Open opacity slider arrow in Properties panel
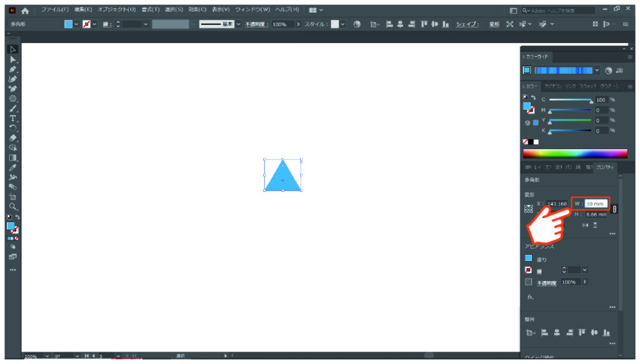Viewport: 640px width, 364px height. (584, 282)
